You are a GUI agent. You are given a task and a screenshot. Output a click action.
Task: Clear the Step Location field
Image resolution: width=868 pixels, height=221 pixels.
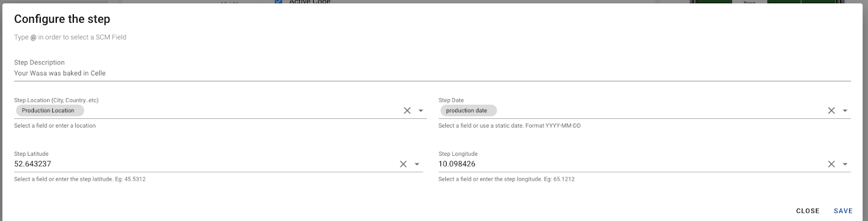407,110
